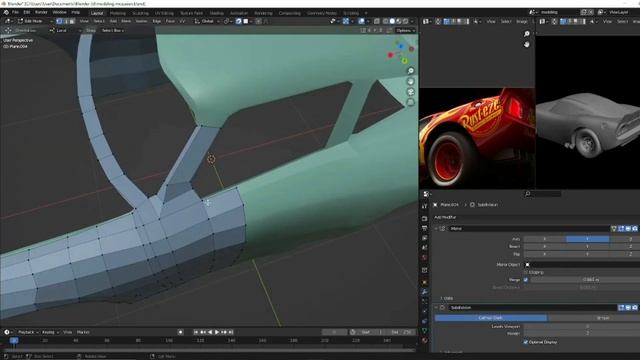
Task: Click the viewport navigation axis gizmo
Action: coord(401,53)
